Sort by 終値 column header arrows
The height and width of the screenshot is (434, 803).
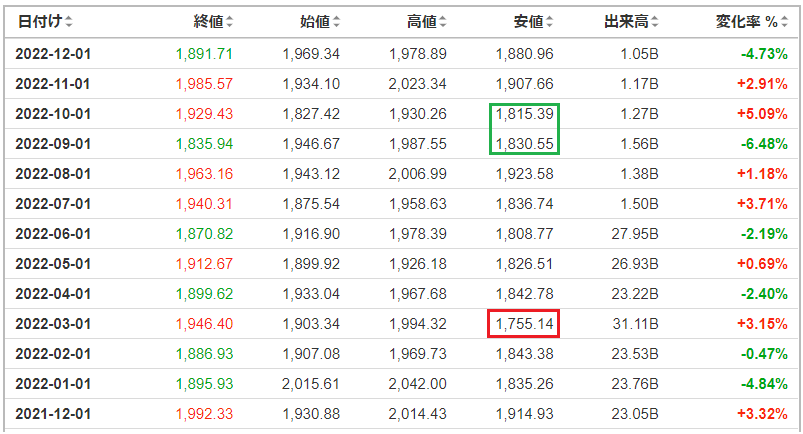click(229, 22)
